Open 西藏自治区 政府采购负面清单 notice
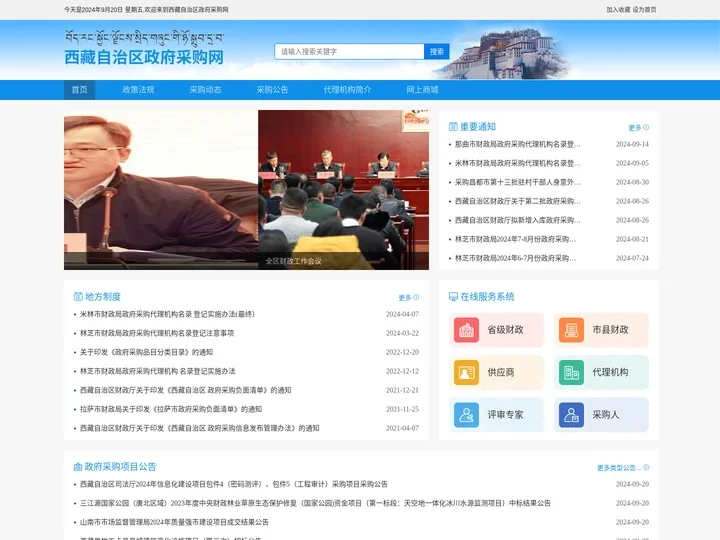Image resolution: width=720 pixels, height=540 pixels. (186, 390)
